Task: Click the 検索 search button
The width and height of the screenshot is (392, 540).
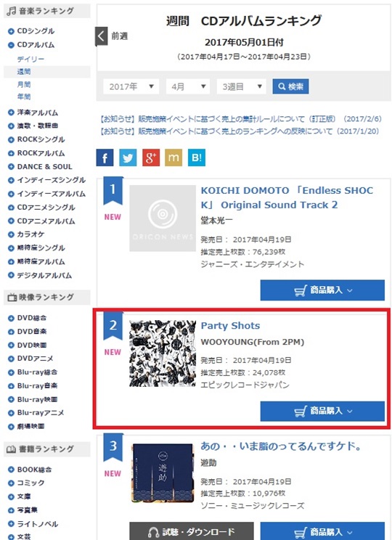Action: point(290,86)
